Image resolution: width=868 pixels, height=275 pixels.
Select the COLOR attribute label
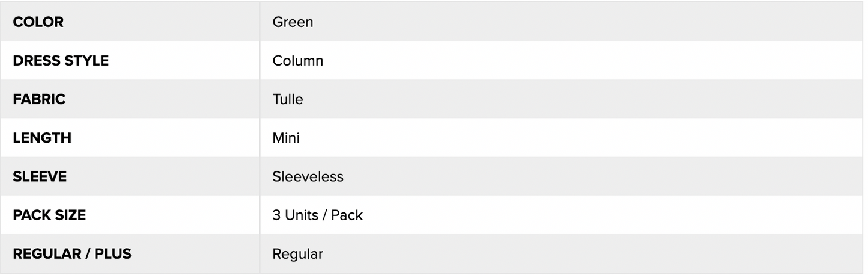[x=38, y=22]
